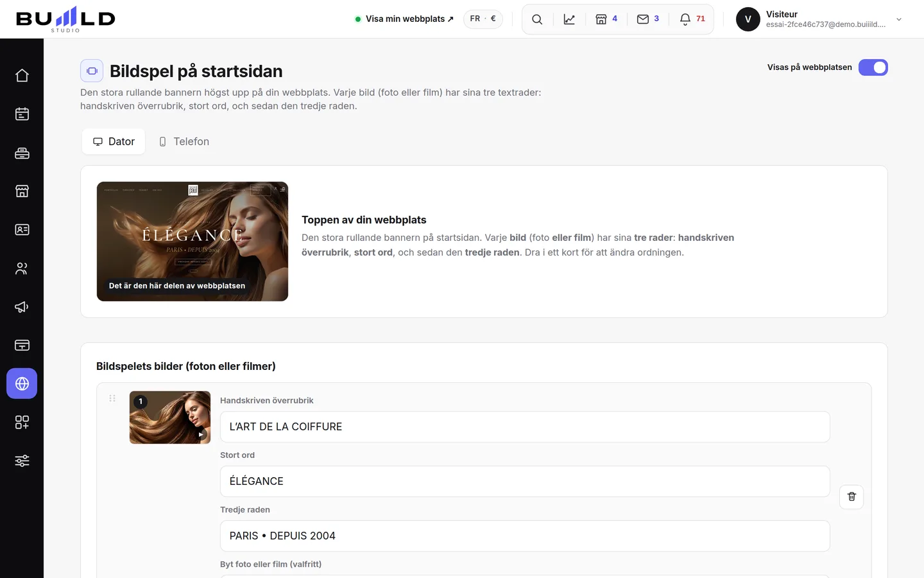Expand the Visiteur account menu chevron

(x=899, y=19)
